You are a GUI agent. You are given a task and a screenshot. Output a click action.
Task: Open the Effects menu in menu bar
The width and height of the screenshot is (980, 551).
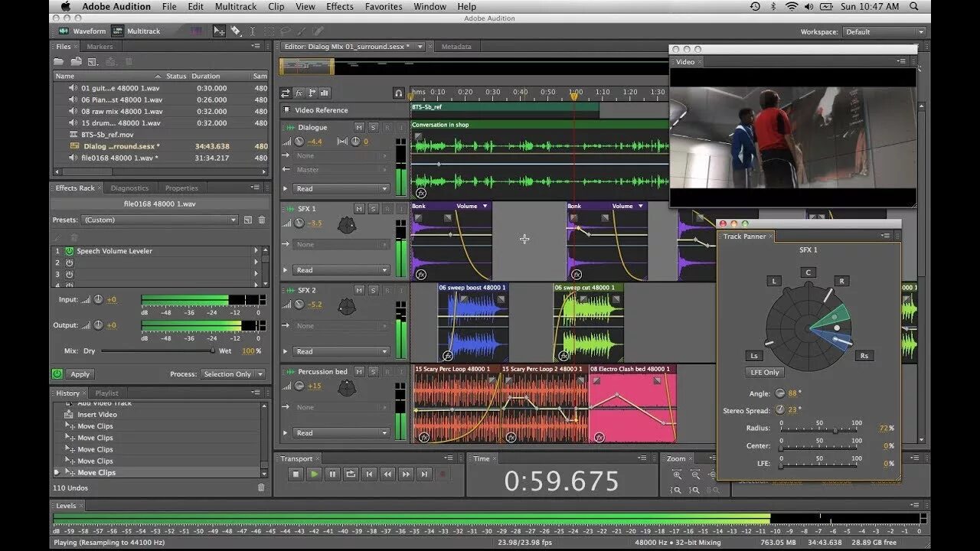(340, 7)
